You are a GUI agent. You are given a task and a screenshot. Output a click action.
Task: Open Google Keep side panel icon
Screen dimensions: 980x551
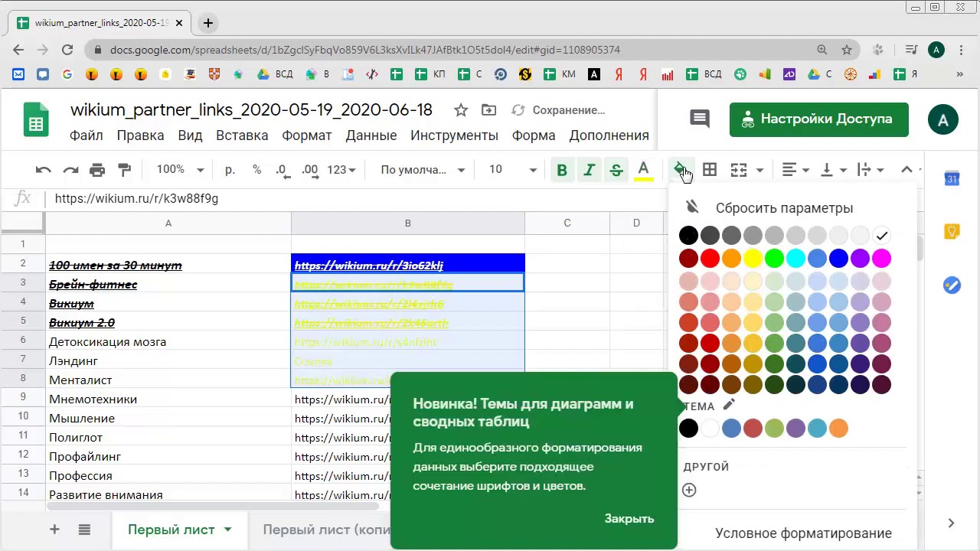tap(952, 232)
